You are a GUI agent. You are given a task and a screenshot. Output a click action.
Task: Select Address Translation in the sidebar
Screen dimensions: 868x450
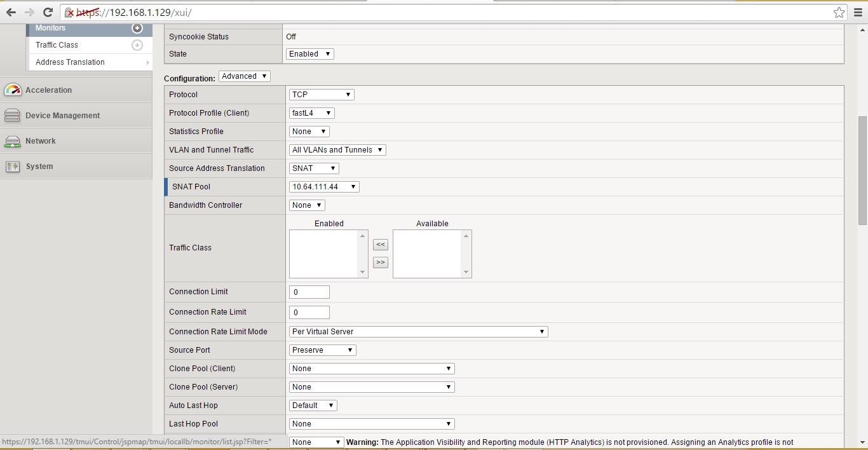(70, 62)
